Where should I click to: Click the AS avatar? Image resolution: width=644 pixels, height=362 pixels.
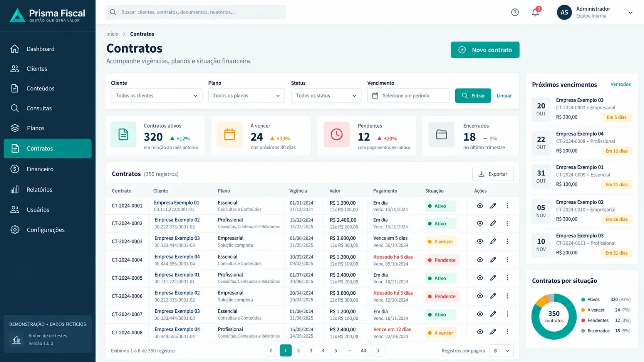click(564, 12)
